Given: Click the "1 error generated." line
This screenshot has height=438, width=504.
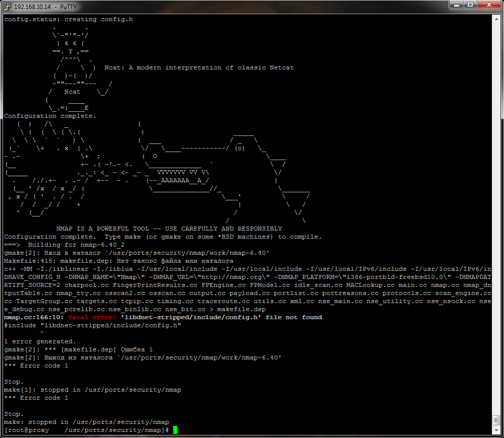Looking at the screenshot, I should (40, 342).
